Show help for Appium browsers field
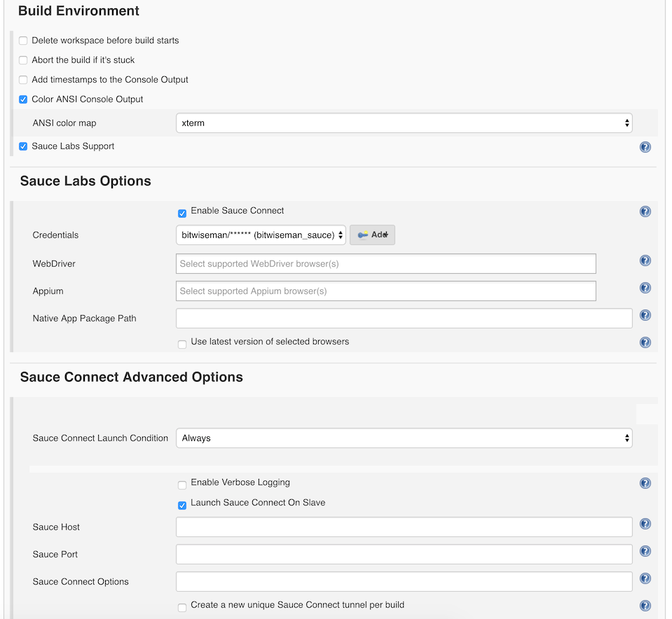The width and height of the screenshot is (672, 619). pos(645,288)
